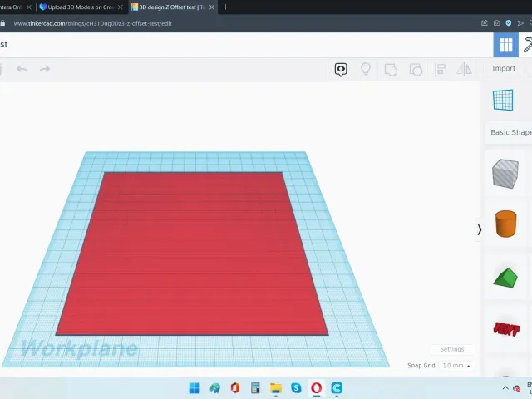Click the share/export icon in address bar

coord(484,23)
